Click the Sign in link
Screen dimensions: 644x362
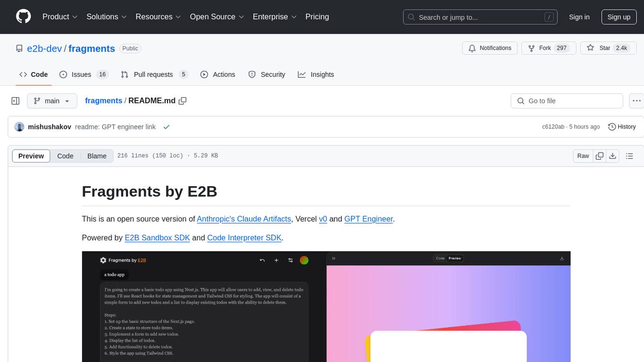click(x=579, y=17)
